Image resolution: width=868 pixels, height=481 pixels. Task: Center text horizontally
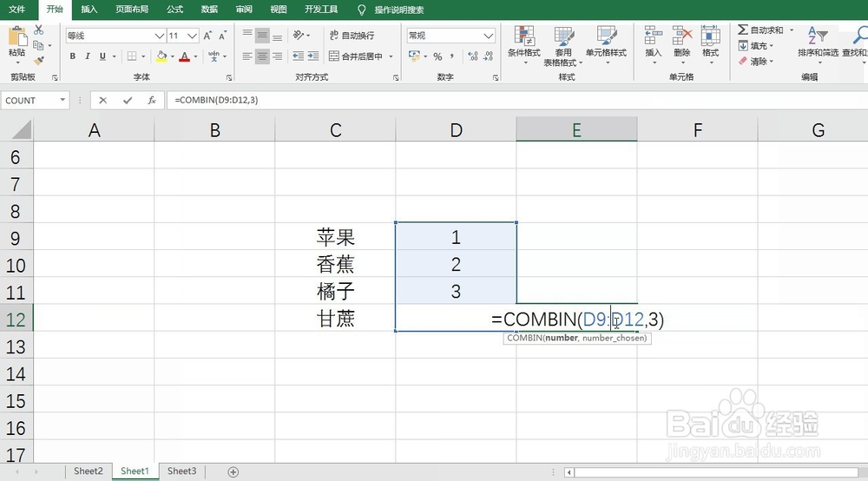point(262,56)
